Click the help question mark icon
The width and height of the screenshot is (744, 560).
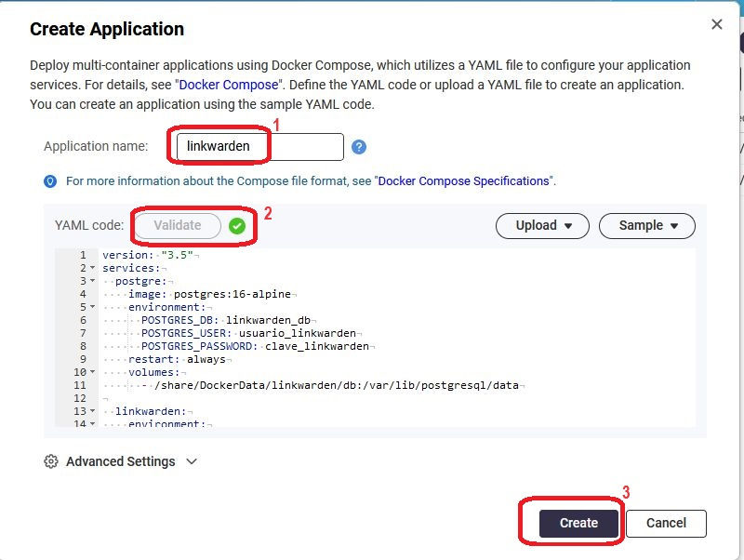point(359,147)
